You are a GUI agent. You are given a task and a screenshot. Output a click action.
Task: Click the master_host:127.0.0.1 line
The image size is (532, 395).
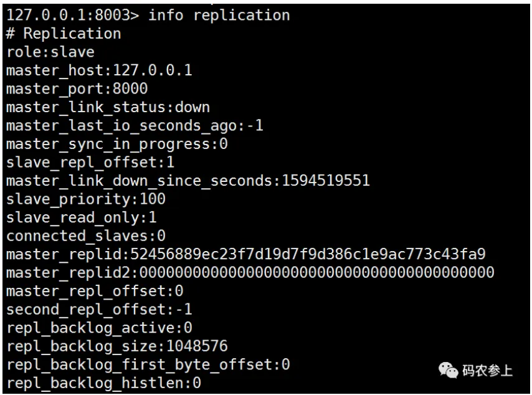[x=99, y=70]
